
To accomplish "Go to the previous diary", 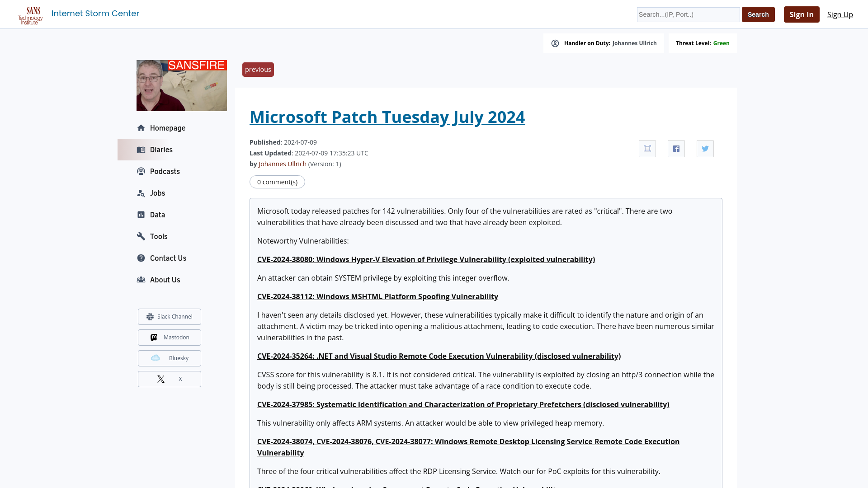I will pos(258,70).
